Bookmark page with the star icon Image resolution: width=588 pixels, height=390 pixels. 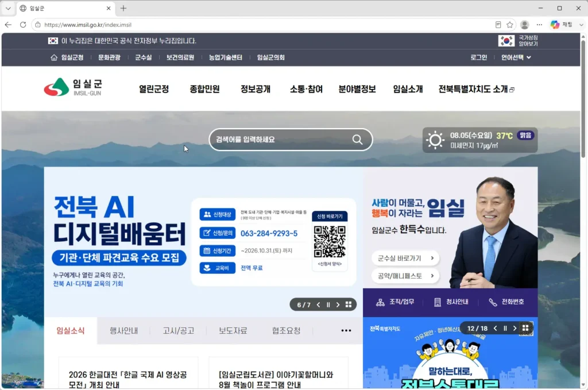coord(510,25)
